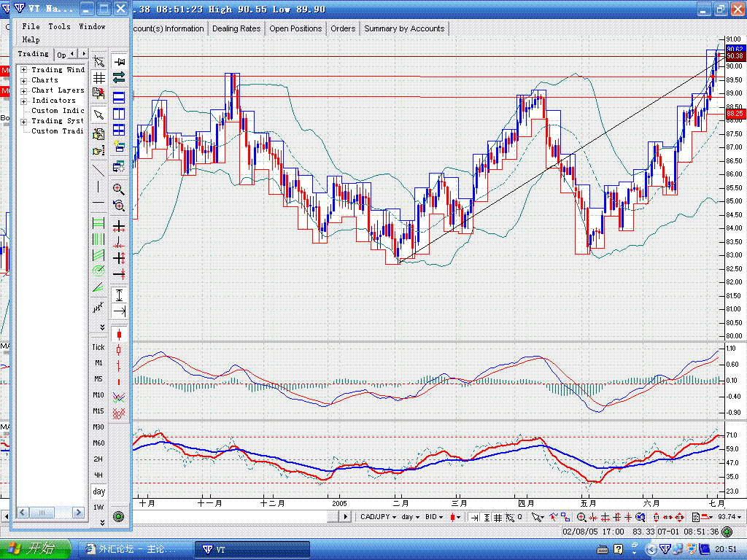747x560 pixels.
Task: Open the Tools menu
Action: click(59, 26)
